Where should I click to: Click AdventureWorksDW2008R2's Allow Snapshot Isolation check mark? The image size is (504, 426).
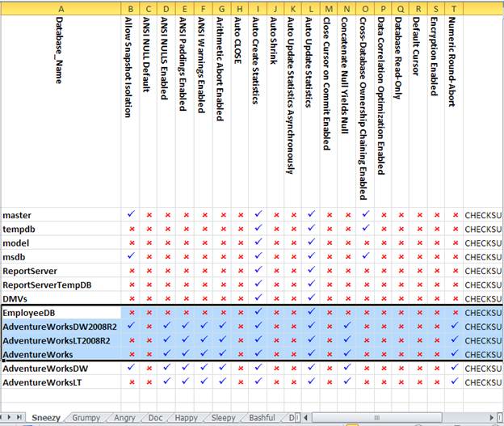click(x=131, y=325)
